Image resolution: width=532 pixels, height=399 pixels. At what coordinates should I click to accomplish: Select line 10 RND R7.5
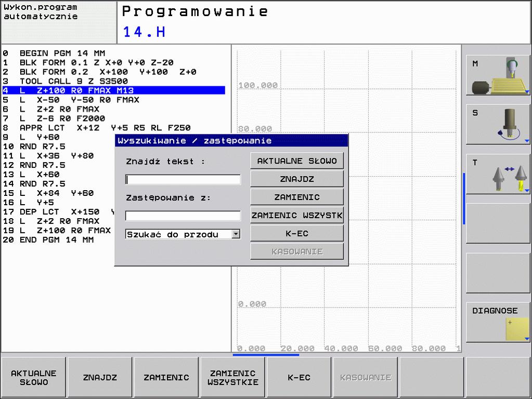pyautogui.click(x=34, y=147)
